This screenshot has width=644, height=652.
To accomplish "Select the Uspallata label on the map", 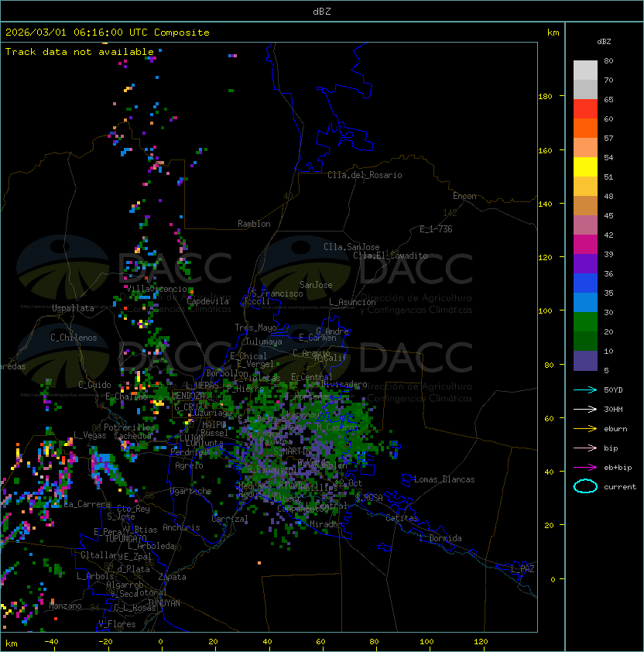I will point(73,308).
